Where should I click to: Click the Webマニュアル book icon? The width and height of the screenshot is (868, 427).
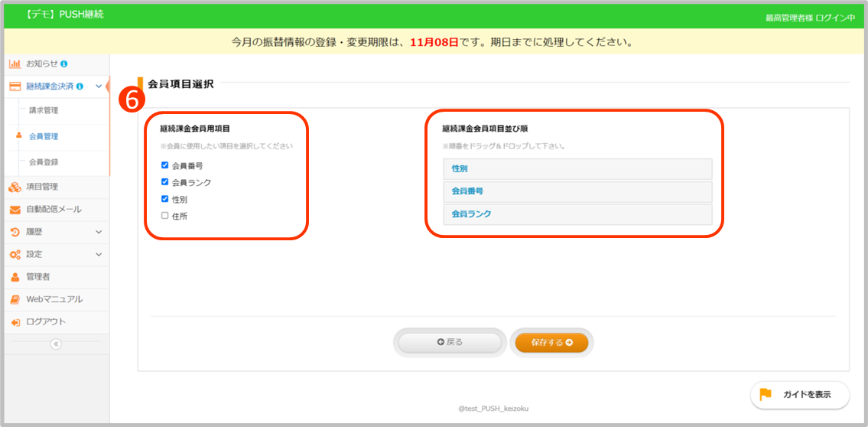[x=15, y=299]
